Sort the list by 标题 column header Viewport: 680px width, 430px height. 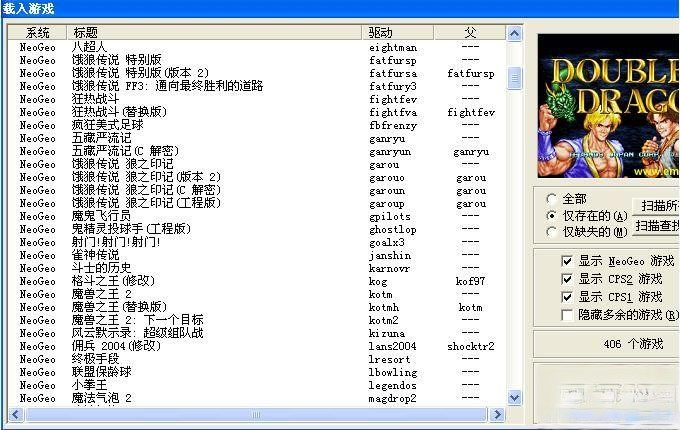point(214,33)
